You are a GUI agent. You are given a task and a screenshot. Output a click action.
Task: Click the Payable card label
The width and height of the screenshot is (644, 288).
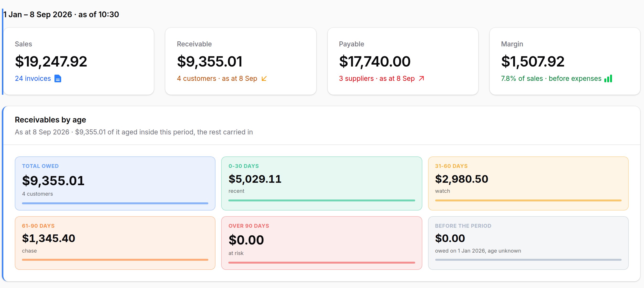[351, 44]
